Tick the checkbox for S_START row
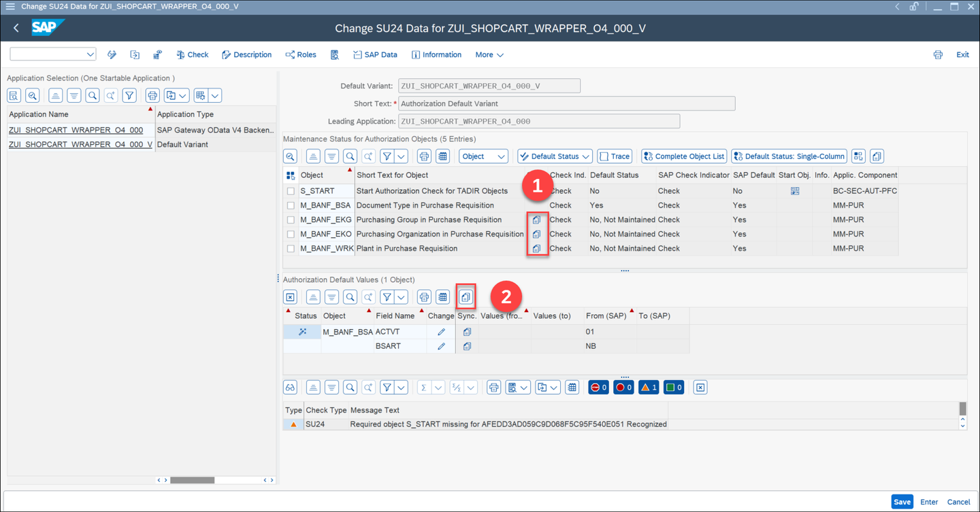 (x=291, y=191)
